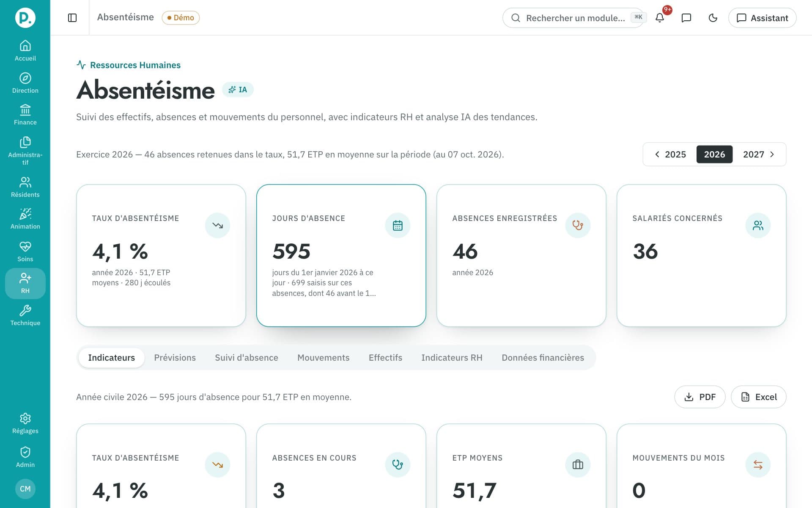Open the Animation sidebar section
The image size is (812, 508).
point(25,219)
